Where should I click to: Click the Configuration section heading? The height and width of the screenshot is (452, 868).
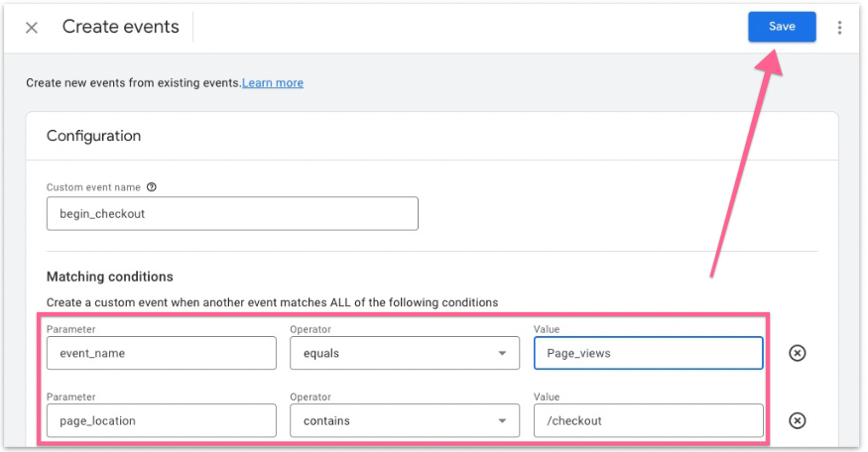(94, 136)
